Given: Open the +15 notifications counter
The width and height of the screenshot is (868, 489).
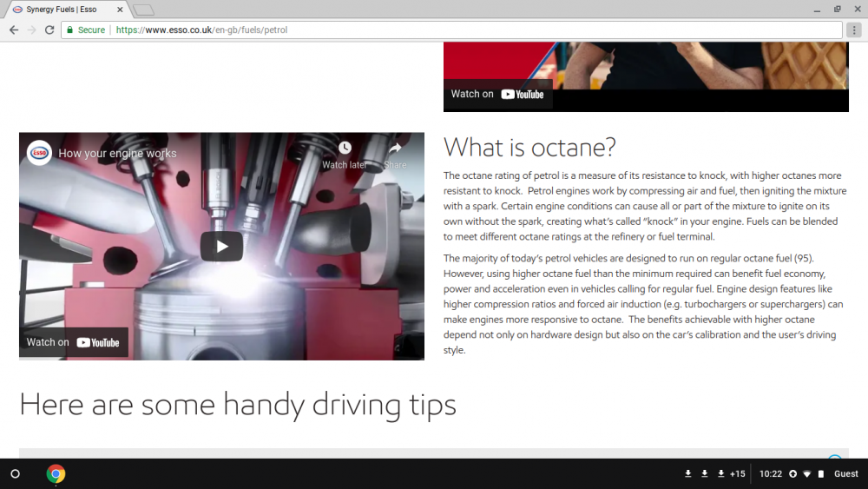Looking at the screenshot, I should pyautogui.click(x=737, y=474).
